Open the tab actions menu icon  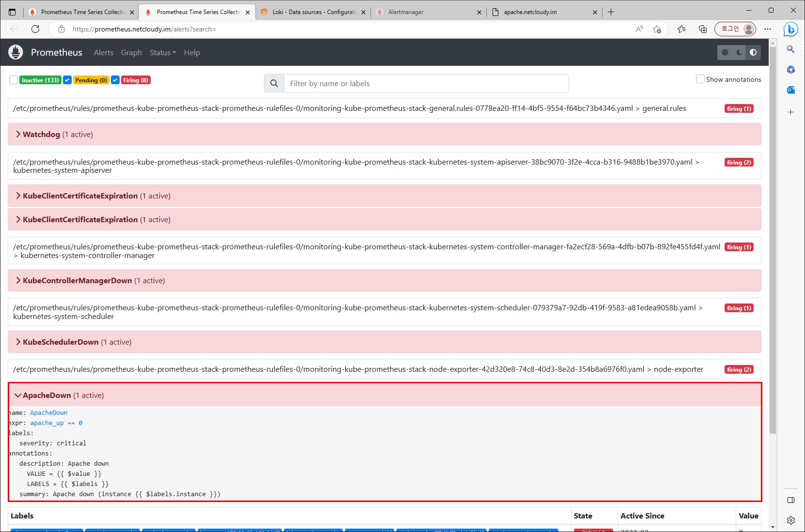pos(12,12)
